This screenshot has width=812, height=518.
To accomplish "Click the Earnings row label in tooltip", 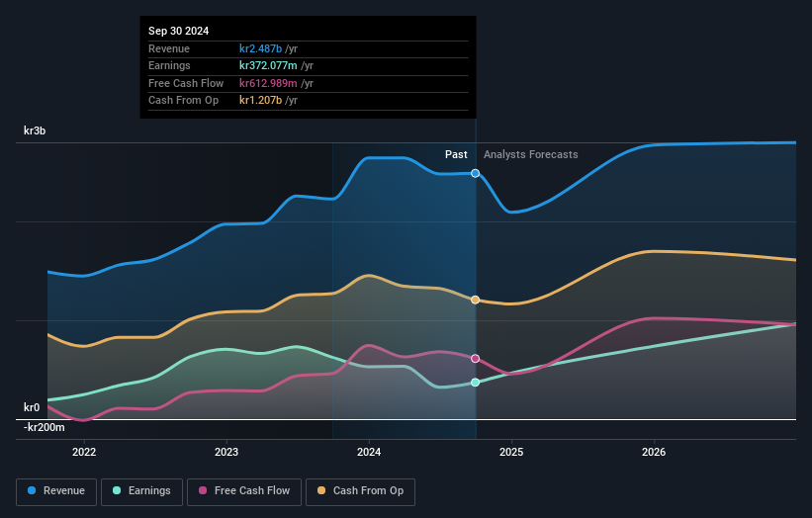I will (x=169, y=65).
